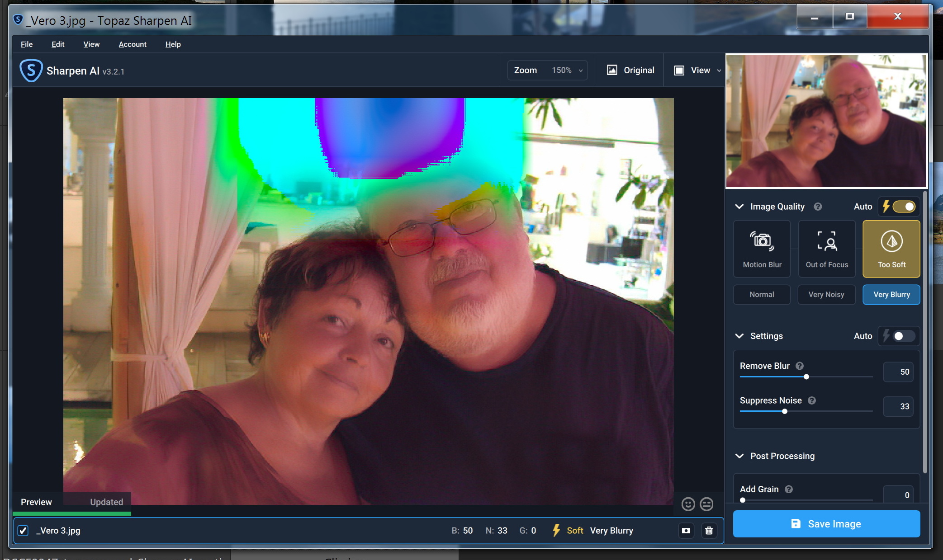This screenshot has height=560, width=943.
Task: Click the neutral face feedback icon
Action: point(706,504)
